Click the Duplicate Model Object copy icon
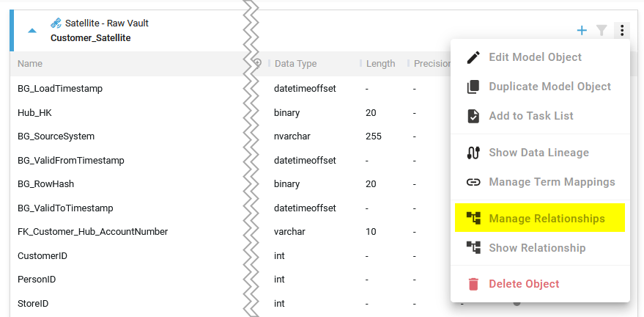This screenshot has height=317, width=644. (473, 87)
